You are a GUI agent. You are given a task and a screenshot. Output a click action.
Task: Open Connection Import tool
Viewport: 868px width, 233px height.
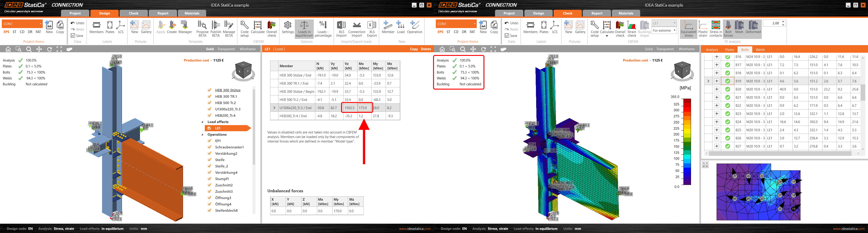click(x=356, y=29)
